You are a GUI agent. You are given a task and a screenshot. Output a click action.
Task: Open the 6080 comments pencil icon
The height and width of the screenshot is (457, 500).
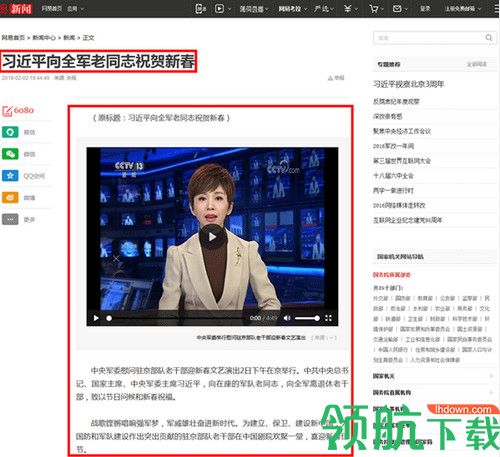(7, 111)
